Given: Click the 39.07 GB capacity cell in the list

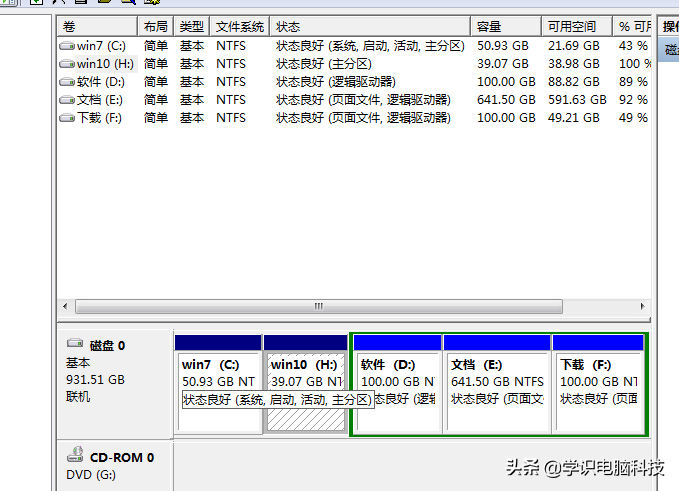Looking at the screenshot, I should click(503, 64).
